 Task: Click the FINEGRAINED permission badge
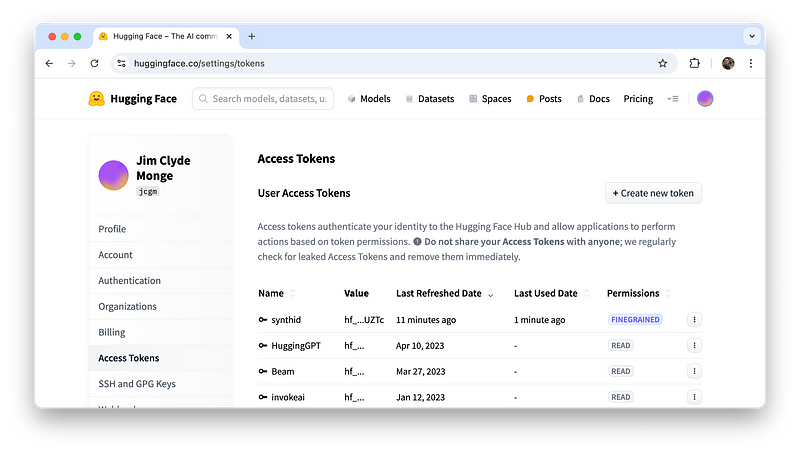[x=635, y=320]
